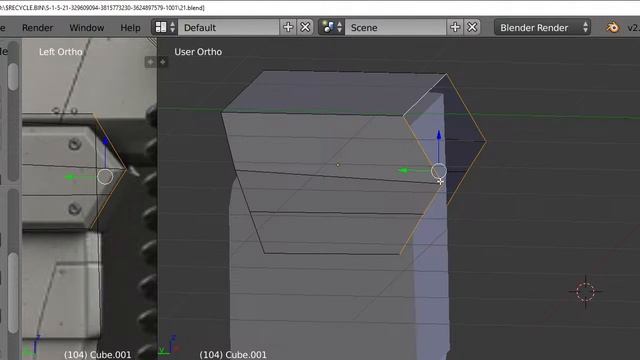This screenshot has width=640, height=360.
Task: Expand the Left Ortho side panel plus icon
Action: click(x=150, y=62)
